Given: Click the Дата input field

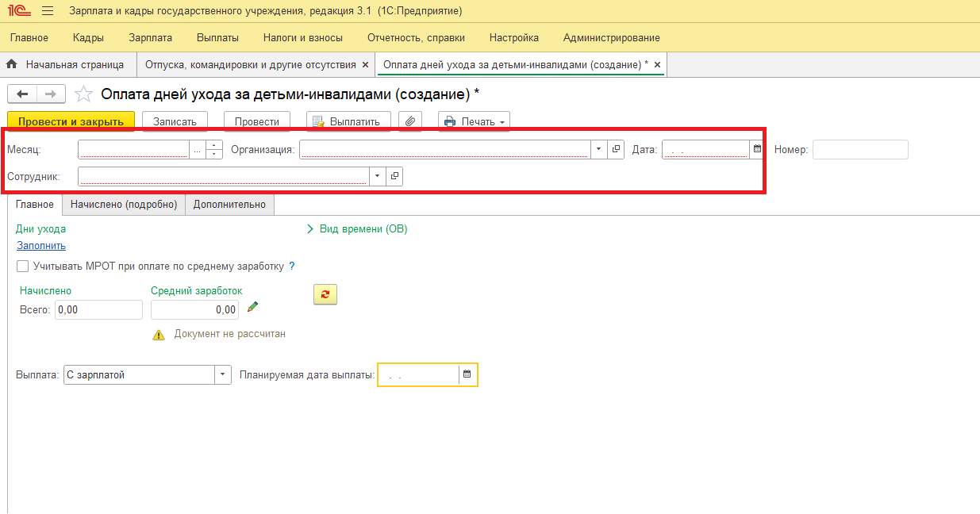Looking at the screenshot, I should (x=706, y=149).
